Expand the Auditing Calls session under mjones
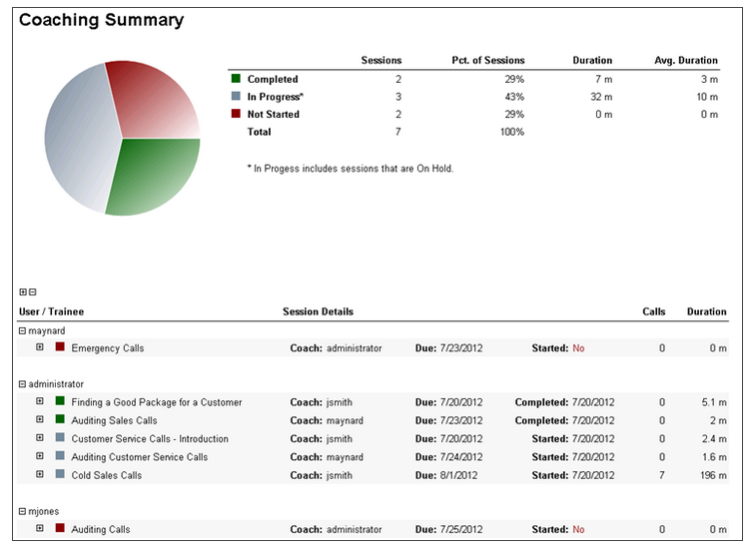Viewport: 756px width, 548px height. [40, 528]
